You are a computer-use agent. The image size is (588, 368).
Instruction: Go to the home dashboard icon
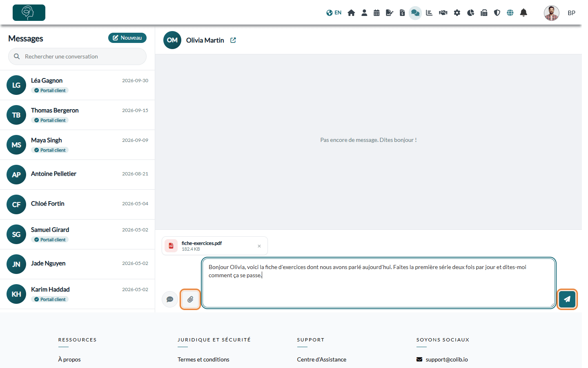pyautogui.click(x=351, y=13)
